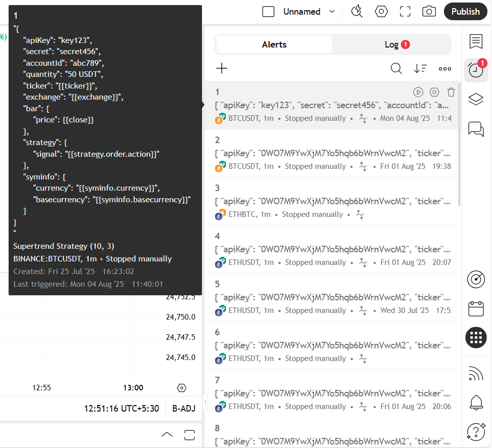The width and height of the screenshot is (492, 448).
Task: Open the help center question mark icon
Action: (476, 431)
